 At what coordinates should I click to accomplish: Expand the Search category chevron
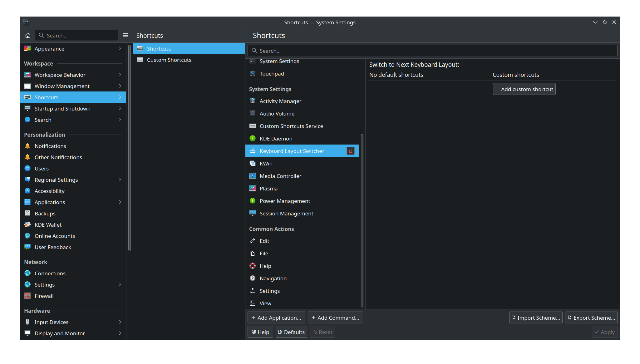tap(120, 120)
